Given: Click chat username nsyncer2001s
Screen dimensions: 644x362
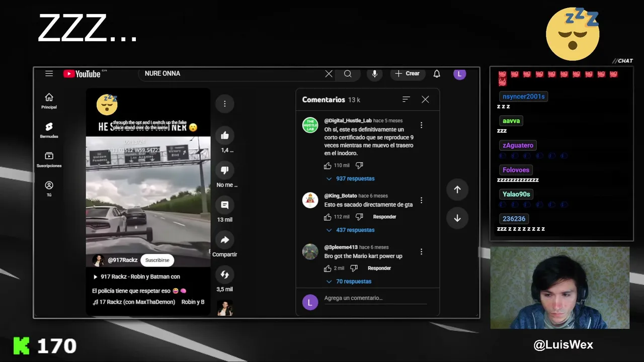Looking at the screenshot, I should coord(524,97).
